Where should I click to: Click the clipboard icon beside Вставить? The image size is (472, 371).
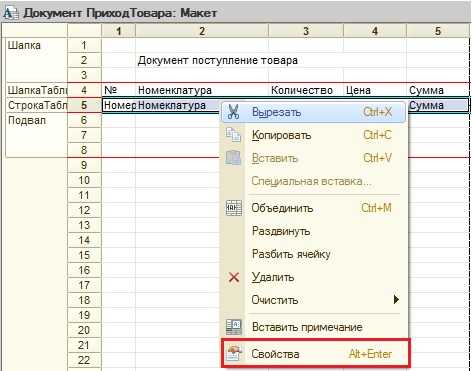pos(233,158)
